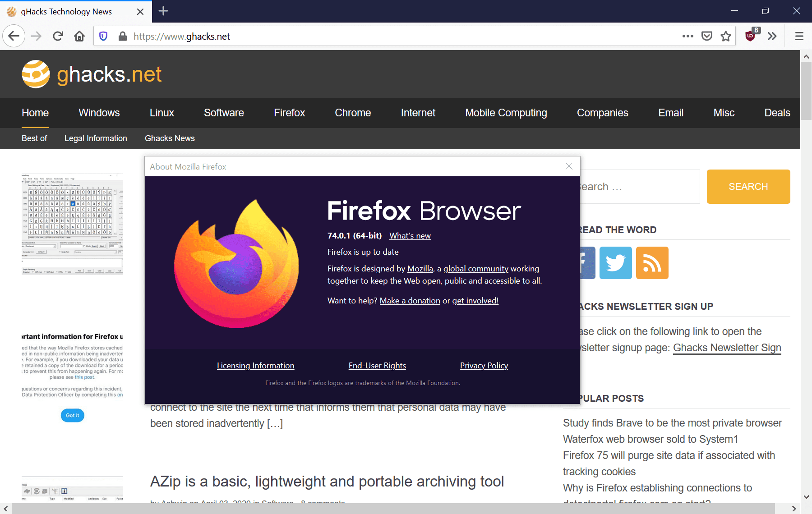Open the Firefox hamburger menu
This screenshot has width=812, height=514.
799,36
